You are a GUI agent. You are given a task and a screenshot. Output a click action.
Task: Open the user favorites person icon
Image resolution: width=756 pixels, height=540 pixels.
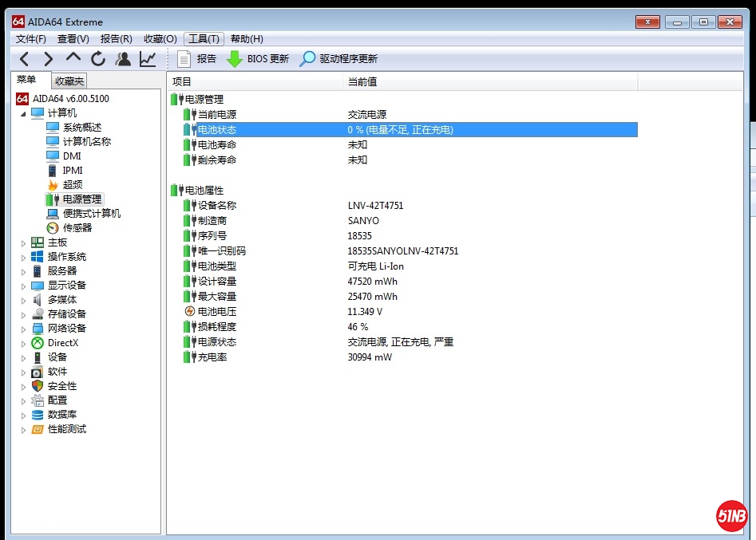123,58
